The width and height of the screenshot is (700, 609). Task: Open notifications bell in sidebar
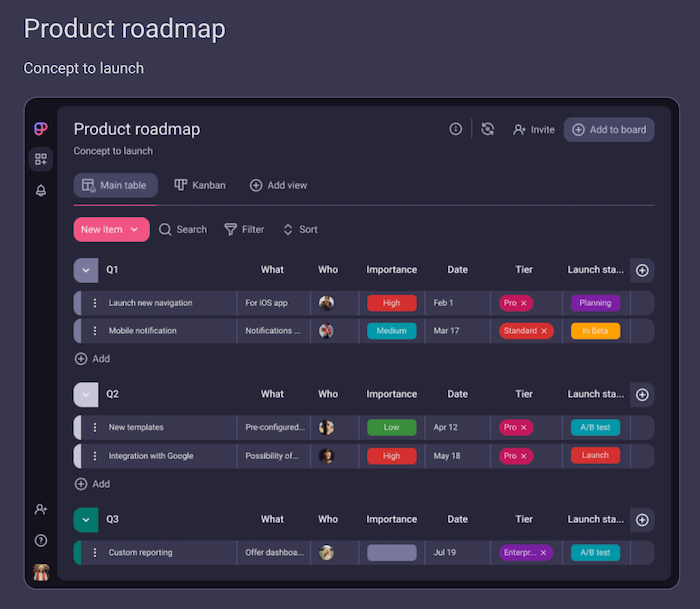pyautogui.click(x=41, y=190)
